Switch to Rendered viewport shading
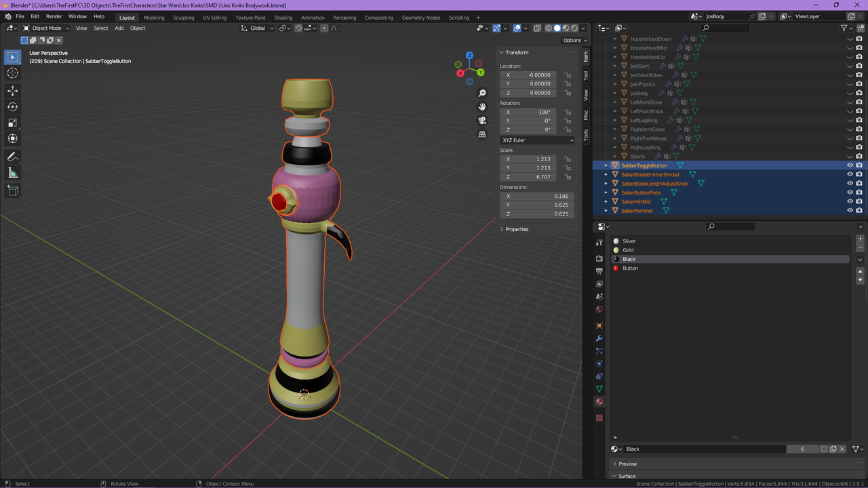Image resolution: width=868 pixels, height=488 pixels. [x=574, y=28]
